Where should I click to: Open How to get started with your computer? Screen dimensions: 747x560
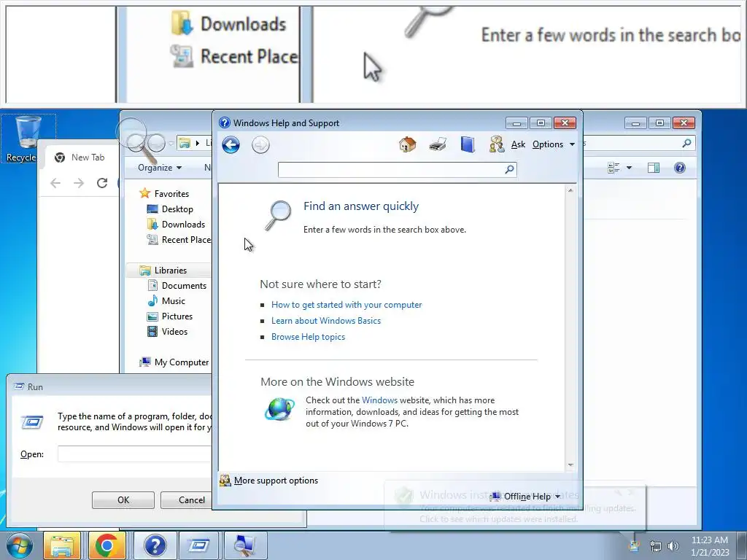click(x=347, y=305)
